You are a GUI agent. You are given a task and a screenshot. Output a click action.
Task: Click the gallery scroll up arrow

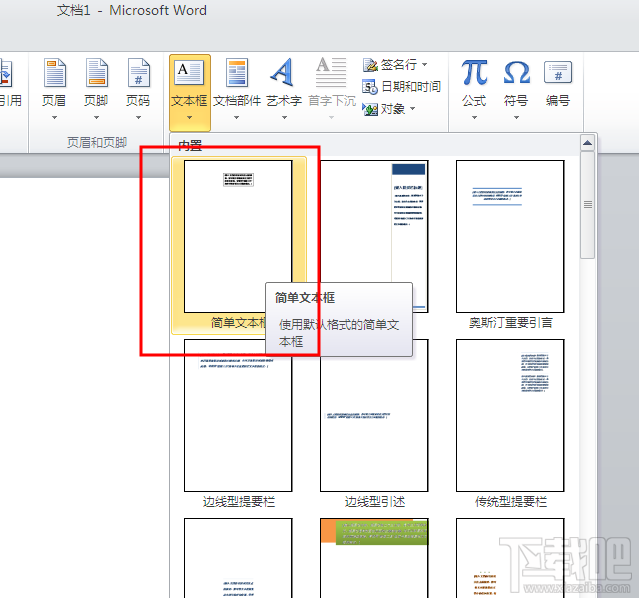(x=587, y=143)
